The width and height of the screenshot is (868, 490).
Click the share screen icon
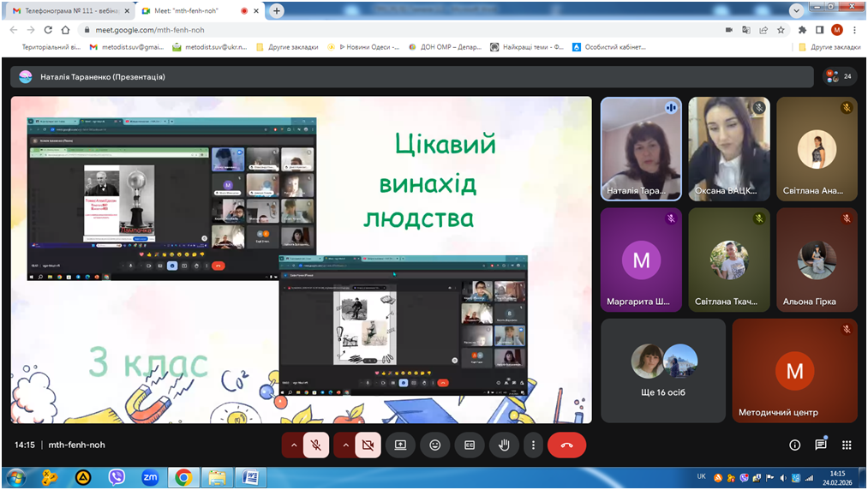click(400, 445)
